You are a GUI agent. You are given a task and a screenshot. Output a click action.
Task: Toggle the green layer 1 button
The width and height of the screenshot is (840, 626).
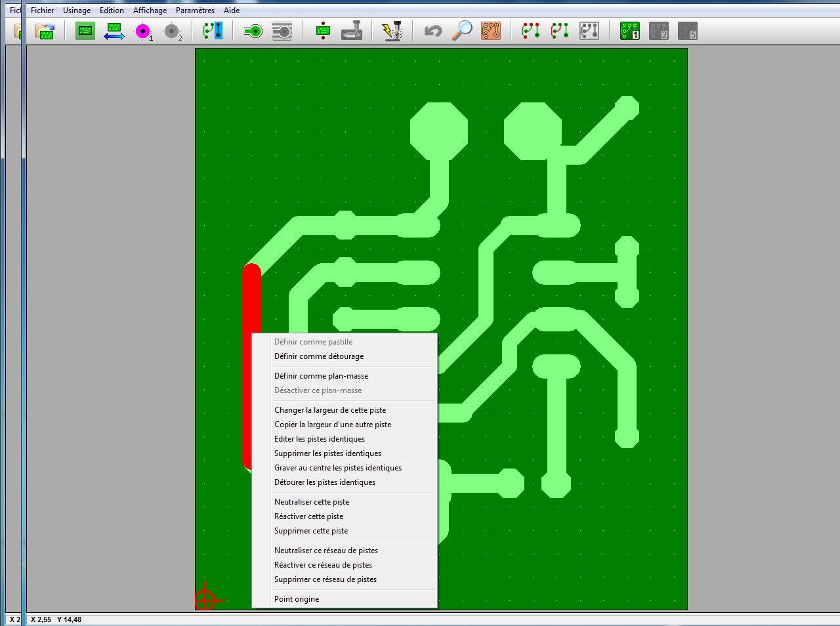630,31
